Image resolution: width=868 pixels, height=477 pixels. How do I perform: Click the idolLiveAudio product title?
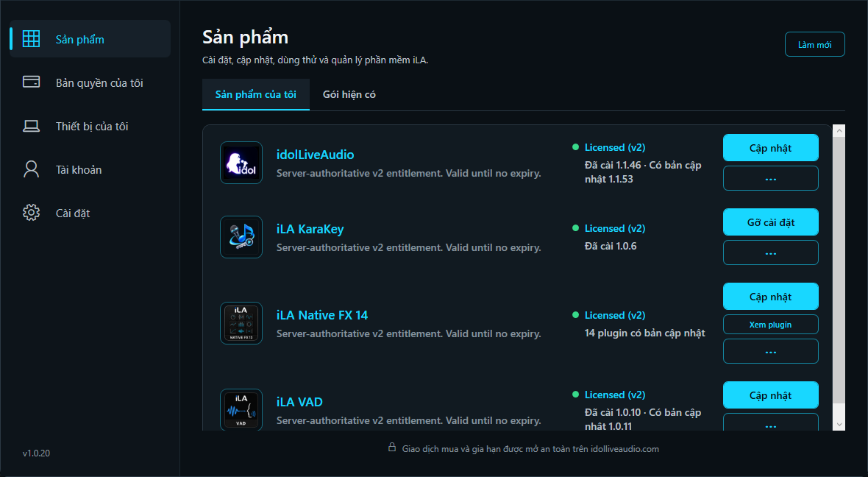(315, 155)
